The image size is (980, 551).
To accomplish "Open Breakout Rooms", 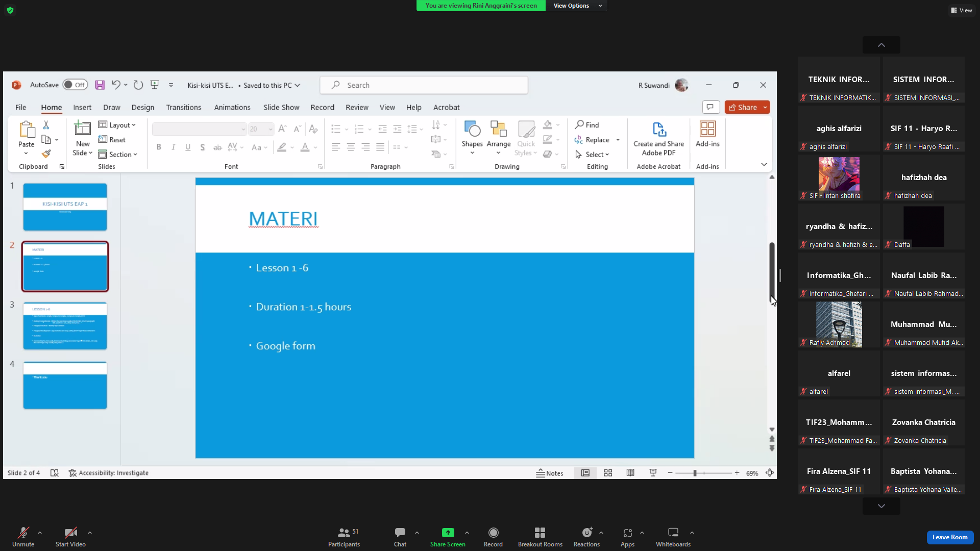I will [540, 537].
